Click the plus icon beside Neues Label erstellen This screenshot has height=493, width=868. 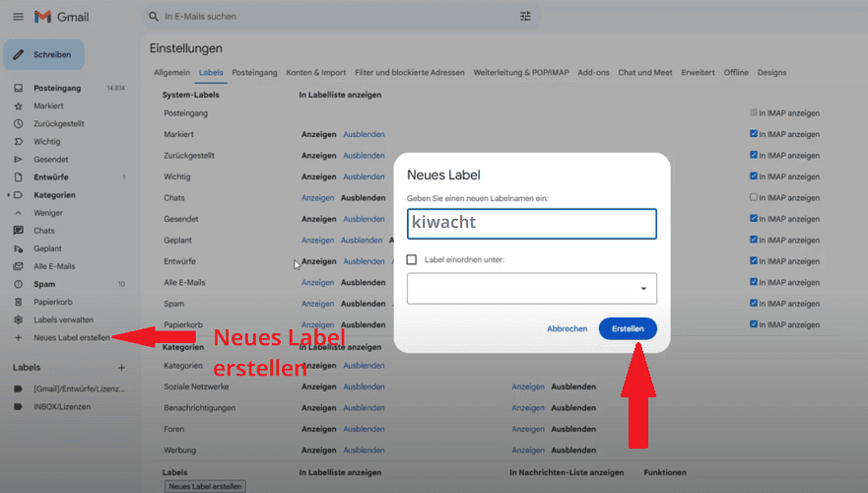coord(19,337)
